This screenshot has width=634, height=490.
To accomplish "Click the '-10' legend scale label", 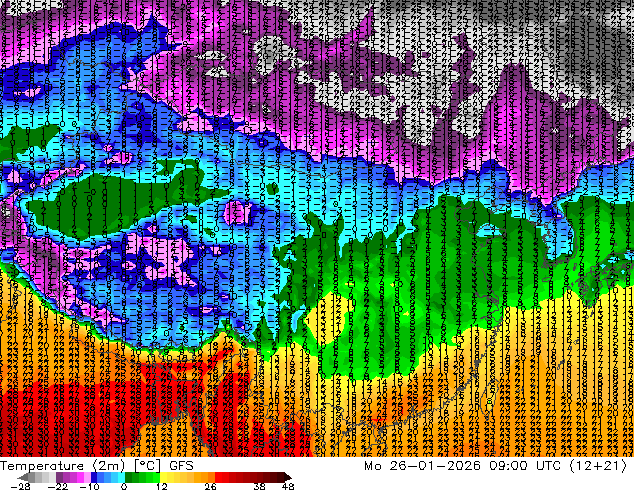I will (89, 486).
